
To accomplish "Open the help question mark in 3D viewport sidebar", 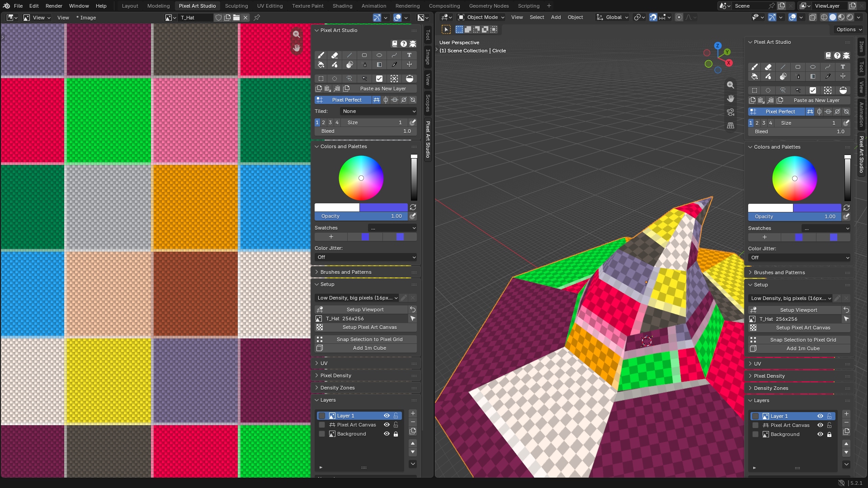I will tap(837, 56).
